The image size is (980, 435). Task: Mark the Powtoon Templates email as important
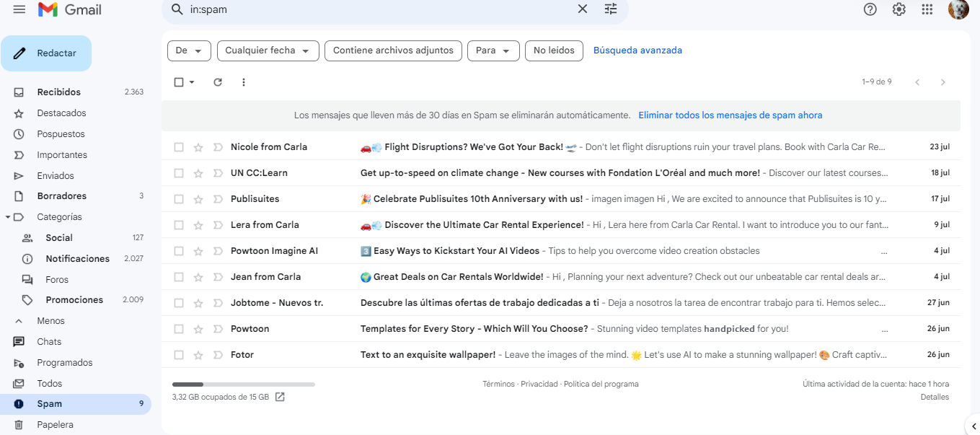[218, 329]
